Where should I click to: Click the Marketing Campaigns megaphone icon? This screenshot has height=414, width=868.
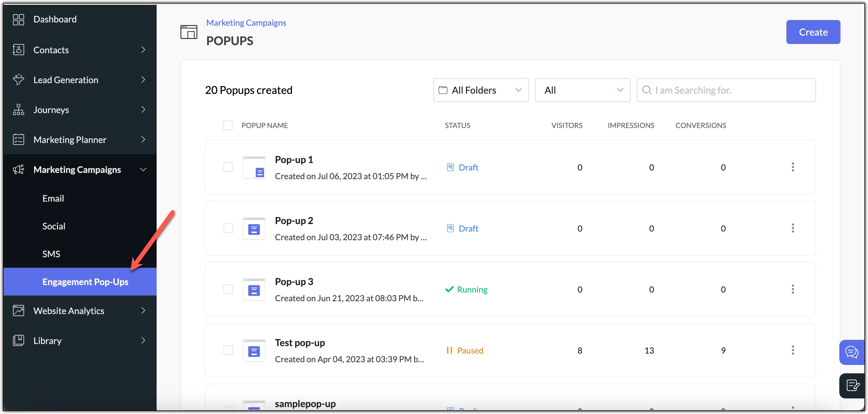point(19,170)
